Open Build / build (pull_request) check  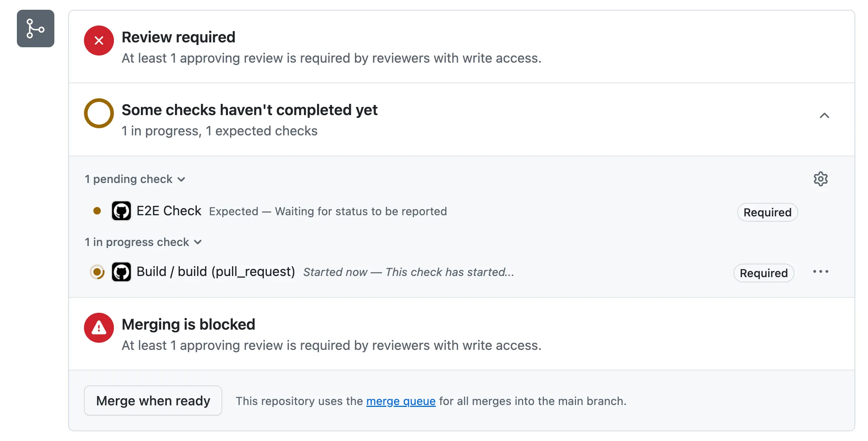coord(216,271)
